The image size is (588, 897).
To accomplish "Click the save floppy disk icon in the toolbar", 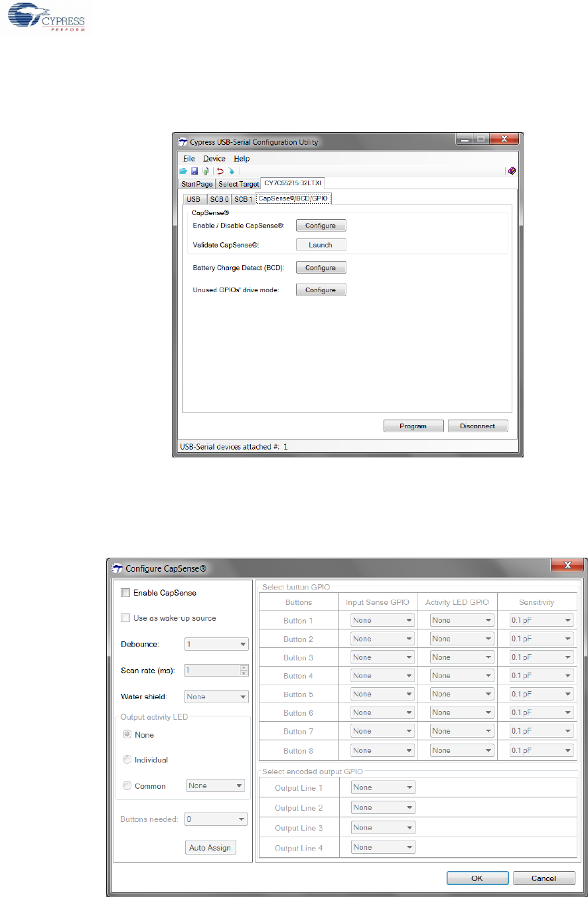I will (194, 171).
